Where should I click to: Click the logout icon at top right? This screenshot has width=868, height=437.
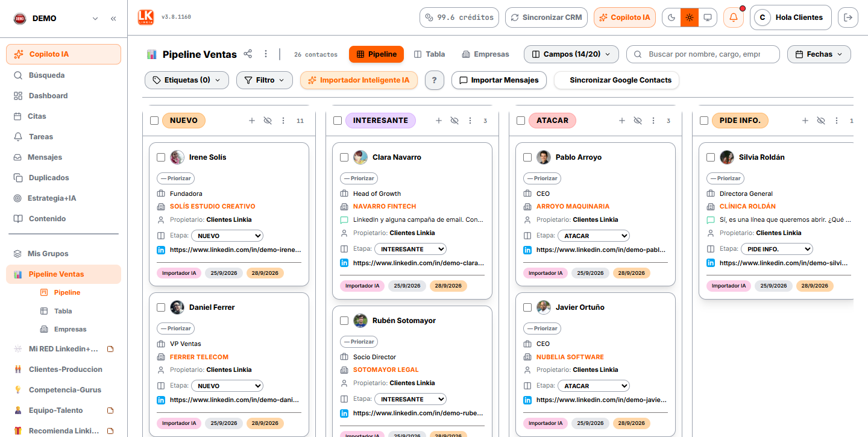[848, 17]
